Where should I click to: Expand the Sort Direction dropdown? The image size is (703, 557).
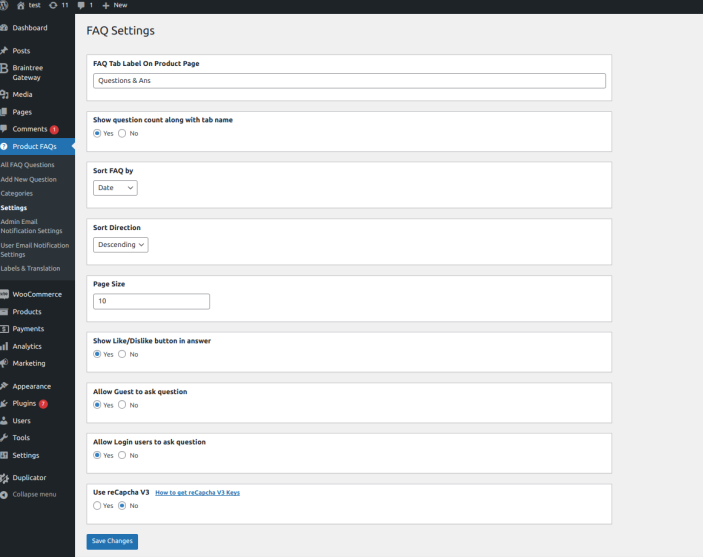[x=121, y=244]
